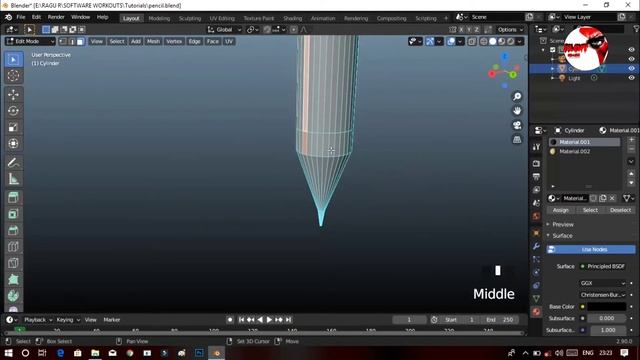Image resolution: width=640 pixels, height=360 pixels.
Task: Open the Global transform orientation dropdown
Action: point(224,29)
